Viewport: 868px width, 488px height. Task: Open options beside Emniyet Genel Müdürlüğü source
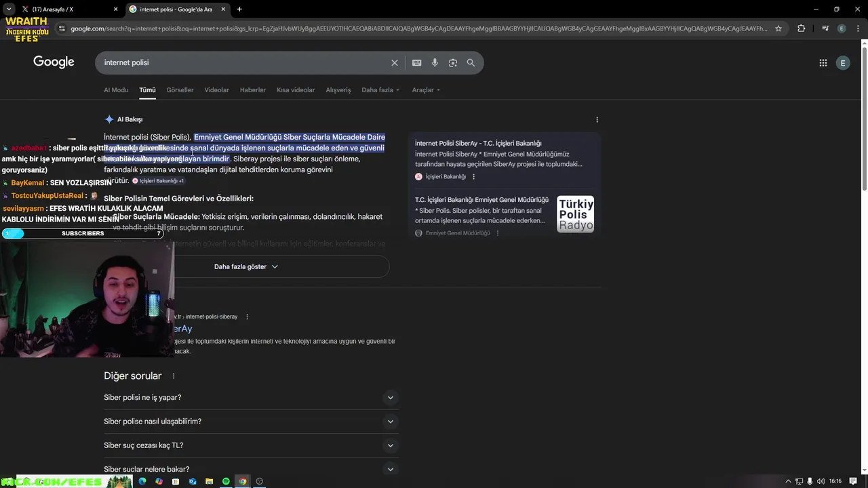497,233
